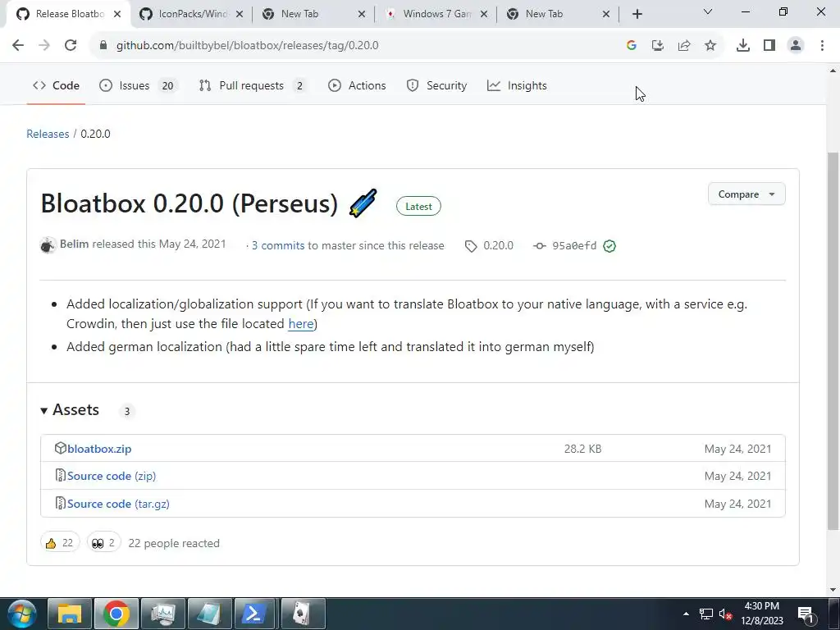
Task: Click the thumbs up reaction button
Action: [60, 543]
